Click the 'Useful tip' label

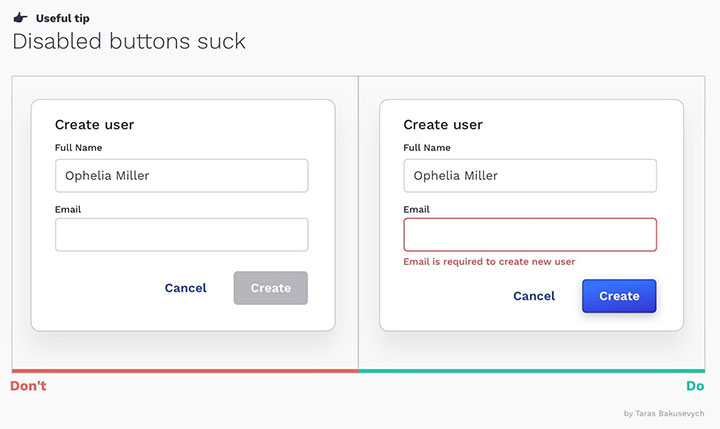(x=62, y=18)
